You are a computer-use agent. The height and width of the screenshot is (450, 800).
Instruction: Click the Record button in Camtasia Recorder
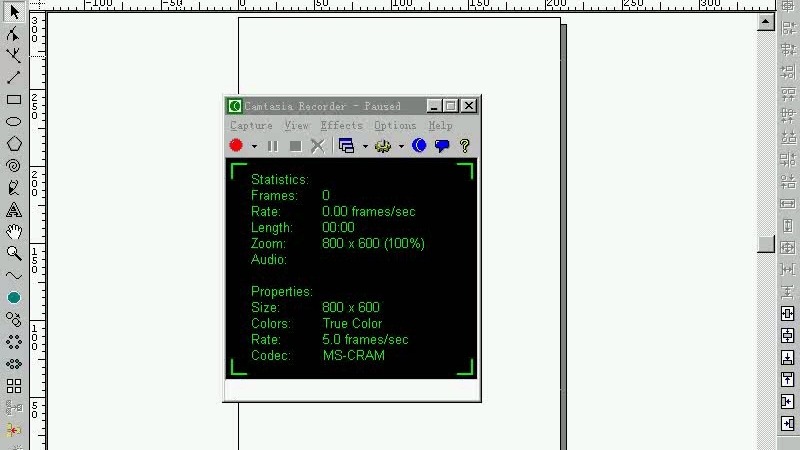236,145
